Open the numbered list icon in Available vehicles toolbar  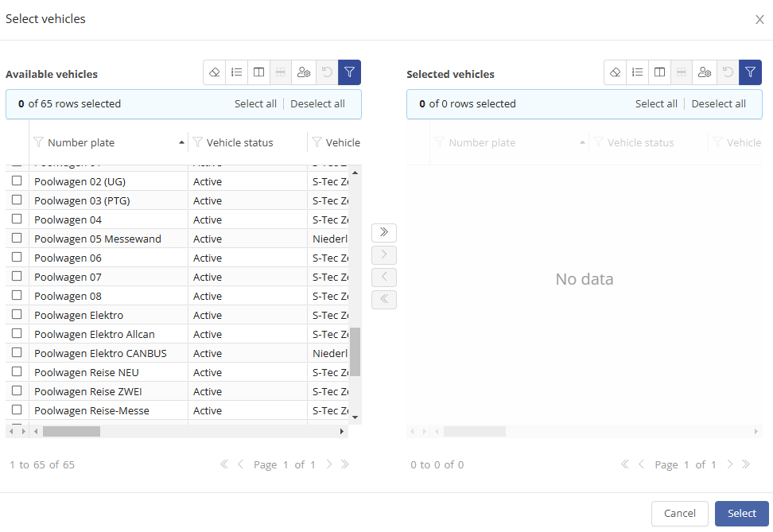click(236, 72)
